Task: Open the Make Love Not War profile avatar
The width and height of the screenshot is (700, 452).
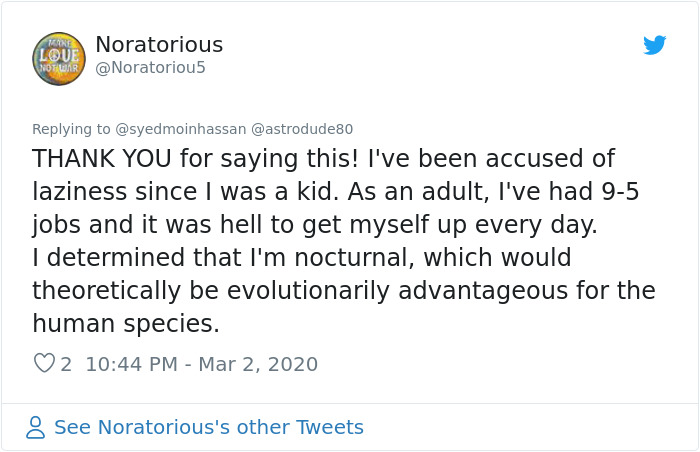Action: point(59,59)
